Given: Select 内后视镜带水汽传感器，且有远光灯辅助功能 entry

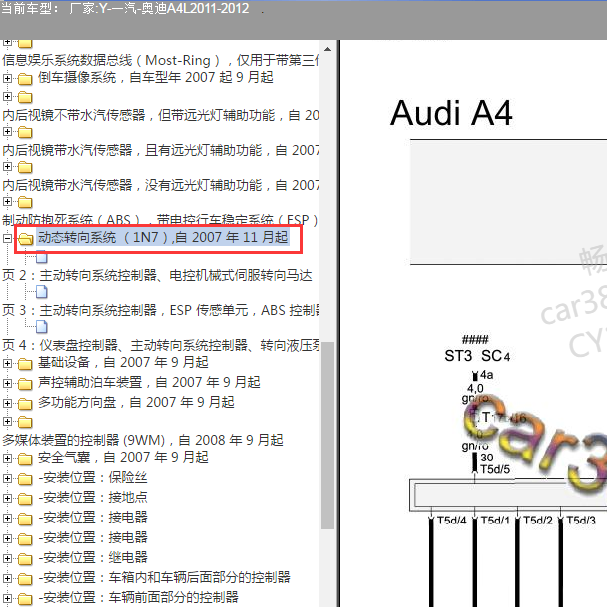Looking at the screenshot, I should 161,150.
